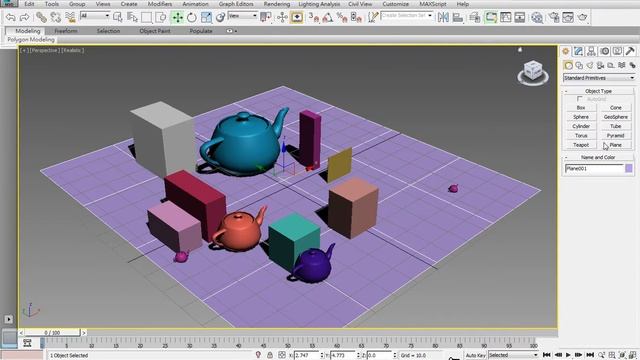Toggle Percent Snap button
The width and height of the screenshot is (640, 360).
click(x=342, y=17)
